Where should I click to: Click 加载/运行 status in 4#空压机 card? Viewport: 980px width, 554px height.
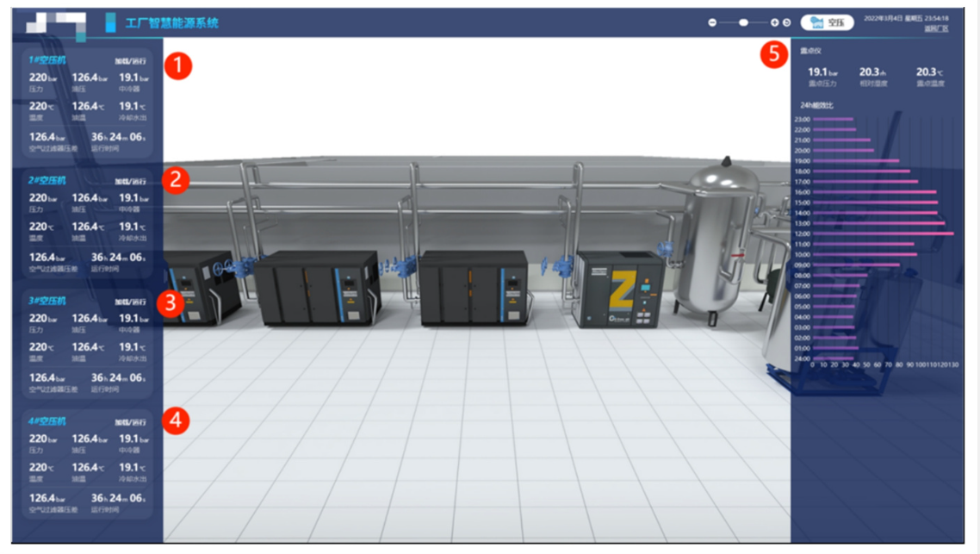[x=130, y=422]
